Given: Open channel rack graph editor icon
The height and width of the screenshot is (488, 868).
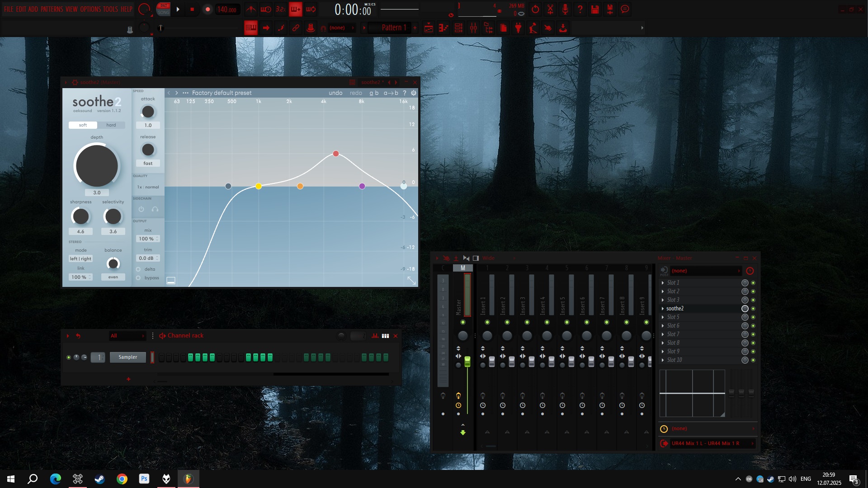Looking at the screenshot, I should [375, 336].
